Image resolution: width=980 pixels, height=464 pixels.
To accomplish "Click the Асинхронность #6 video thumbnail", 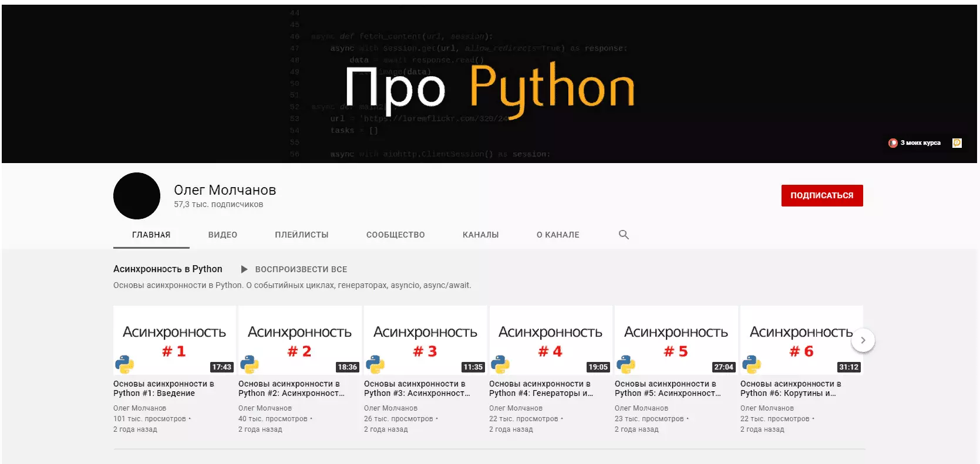I will click(x=801, y=340).
